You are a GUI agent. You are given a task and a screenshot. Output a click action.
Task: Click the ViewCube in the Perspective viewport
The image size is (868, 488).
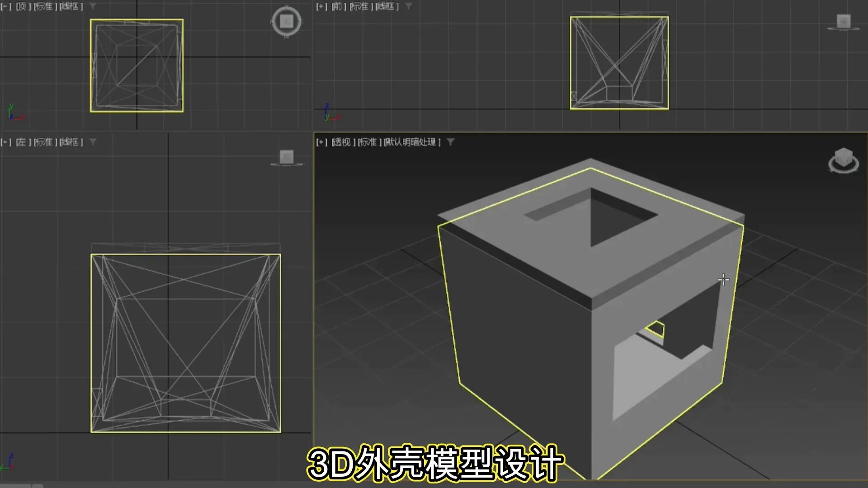point(844,160)
